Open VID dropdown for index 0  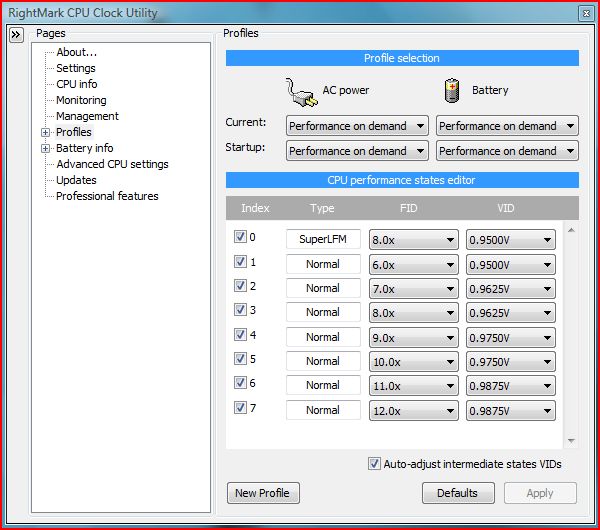[511, 240]
